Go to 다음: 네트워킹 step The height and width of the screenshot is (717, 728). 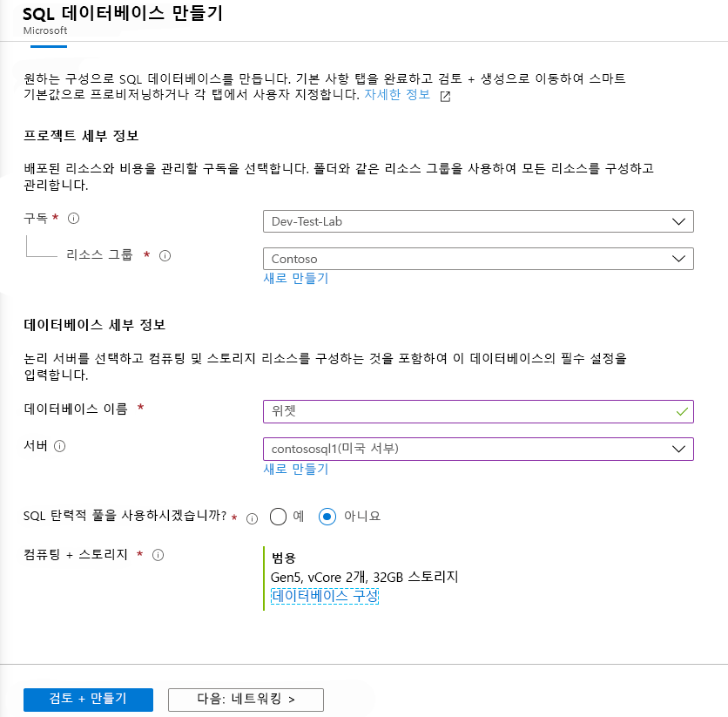pos(246,700)
